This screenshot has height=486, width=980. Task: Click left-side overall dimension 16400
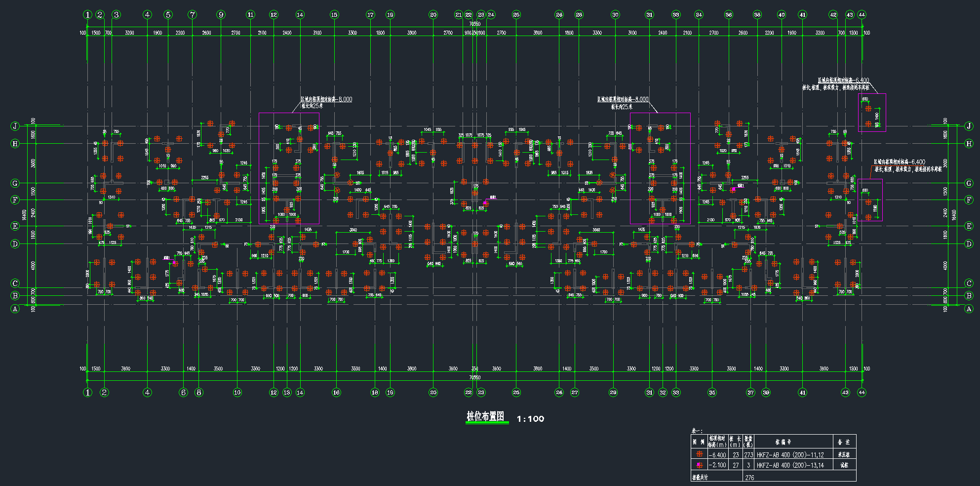pos(24,215)
